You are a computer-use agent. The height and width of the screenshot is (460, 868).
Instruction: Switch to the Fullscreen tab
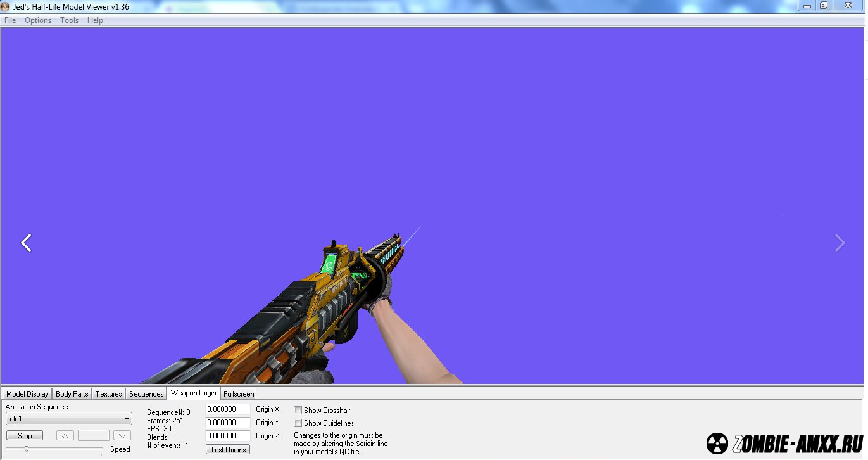click(x=239, y=394)
